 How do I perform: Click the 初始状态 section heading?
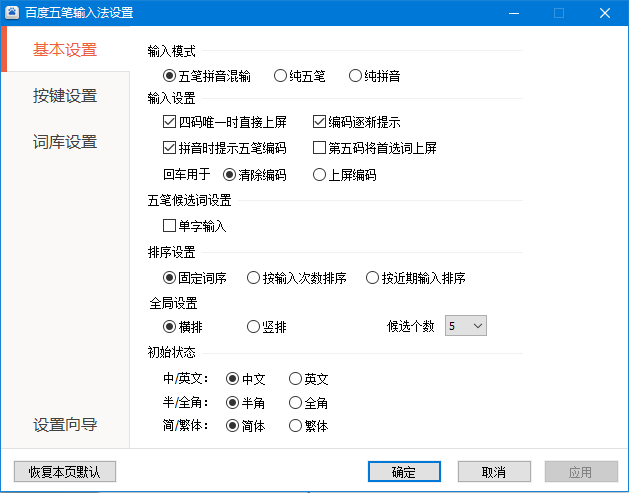[172, 352]
